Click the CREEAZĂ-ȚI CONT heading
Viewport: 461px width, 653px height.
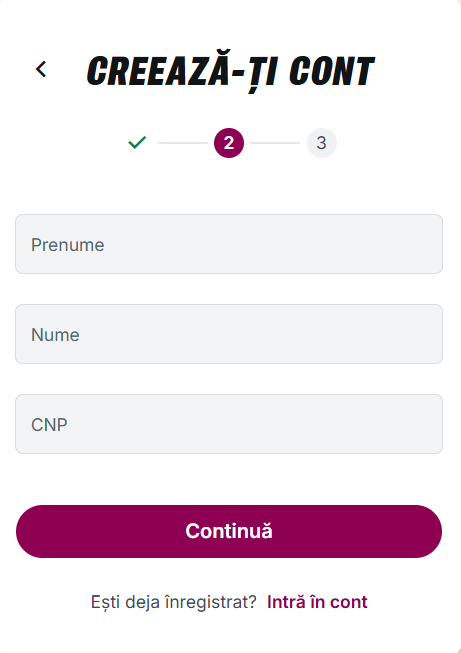click(x=231, y=71)
